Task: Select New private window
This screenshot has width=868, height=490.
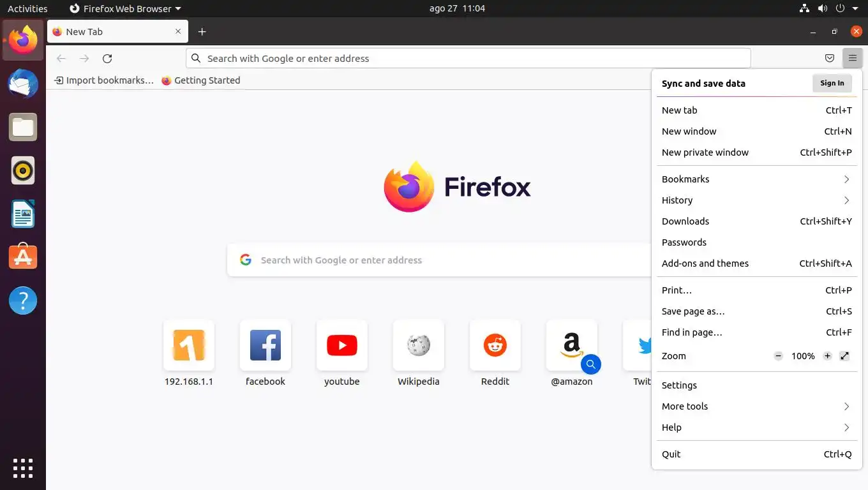Action: pos(756,152)
